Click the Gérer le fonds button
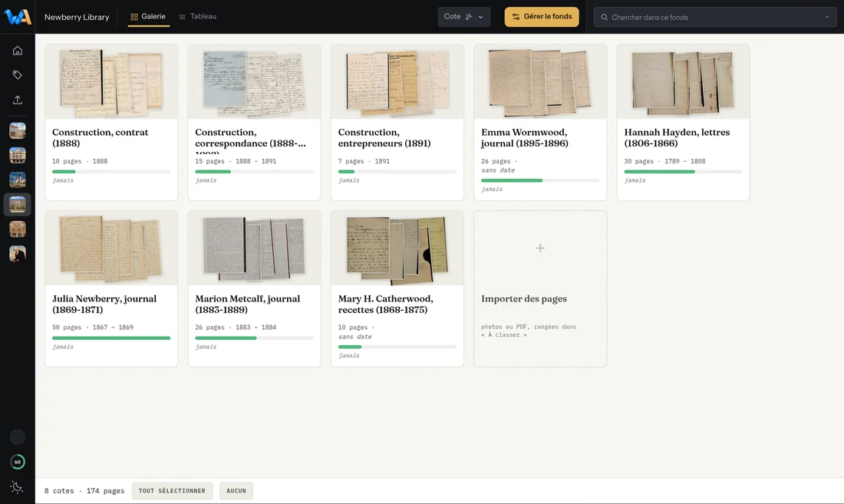The image size is (844, 504). pyautogui.click(x=542, y=17)
